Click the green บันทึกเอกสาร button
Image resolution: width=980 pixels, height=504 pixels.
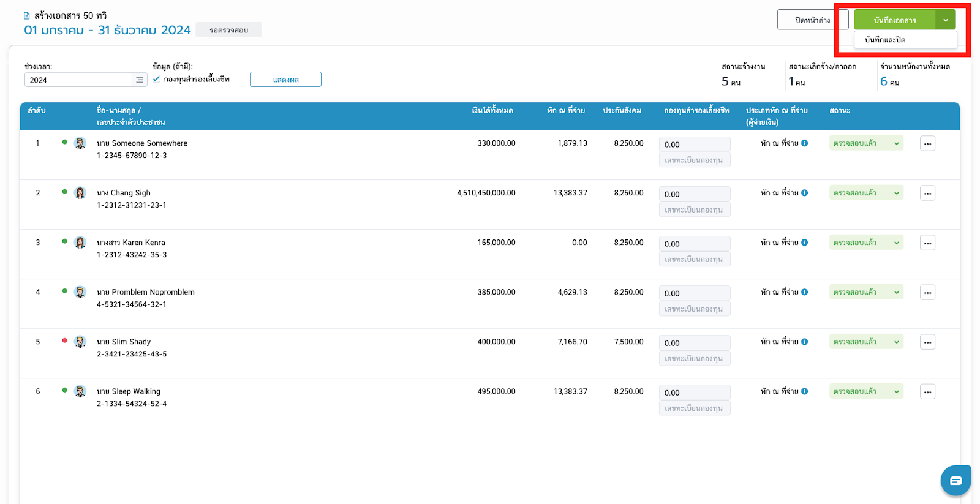tap(894, 20)
